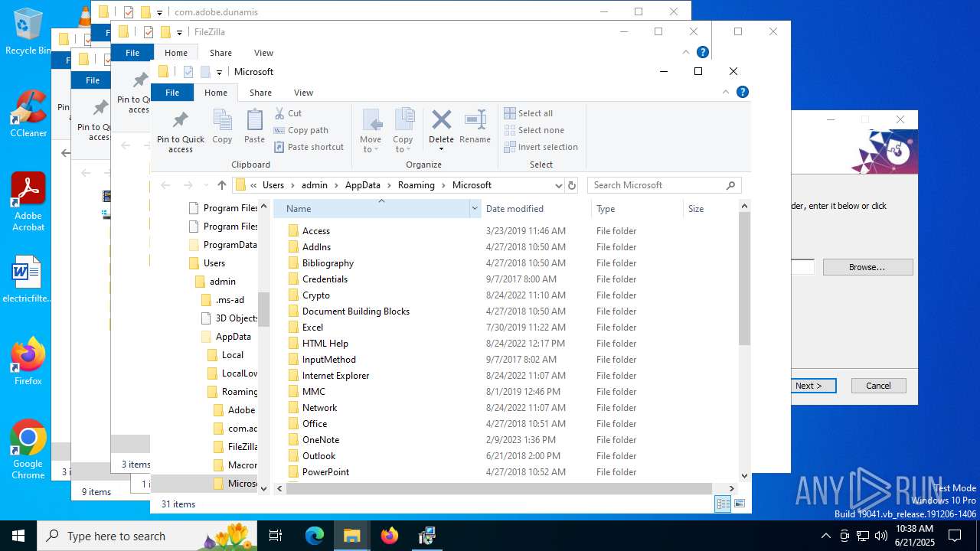Open Adobe Acrobat desktop shortcut
This screenshot has width=980, height=551.
click(x=28, y=201)
